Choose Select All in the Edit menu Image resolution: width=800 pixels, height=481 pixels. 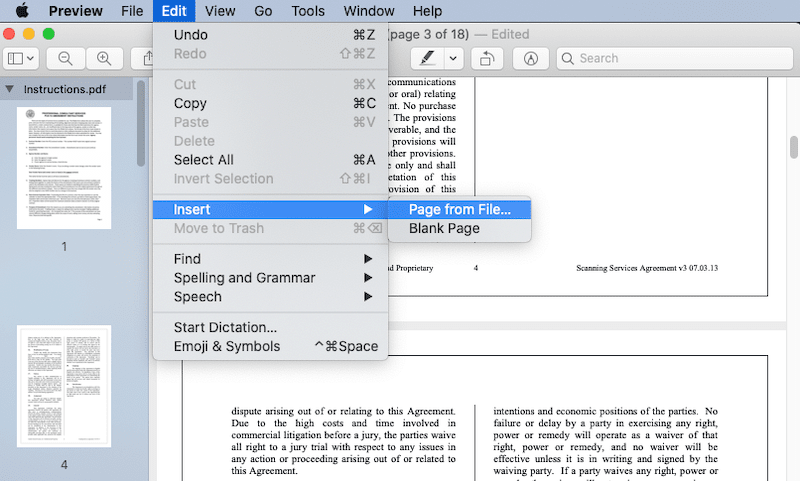tap(270, 160)
